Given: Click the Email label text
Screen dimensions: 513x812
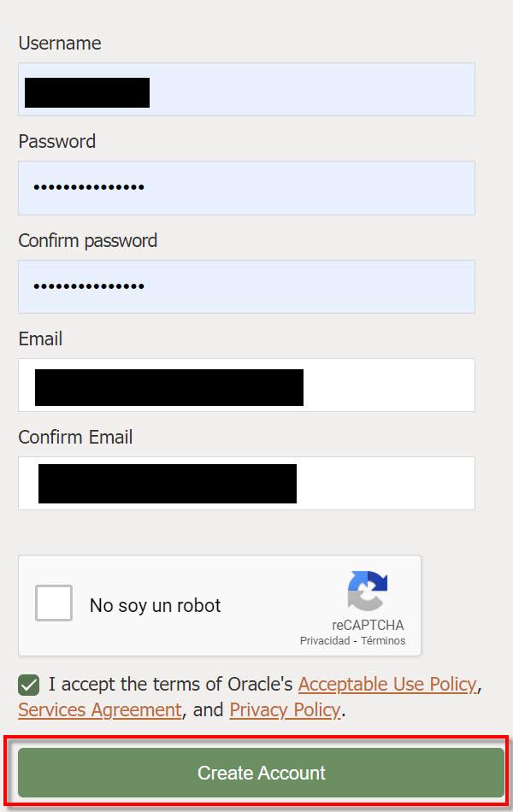Looking at the screenshot, I should tap(40, 339).
